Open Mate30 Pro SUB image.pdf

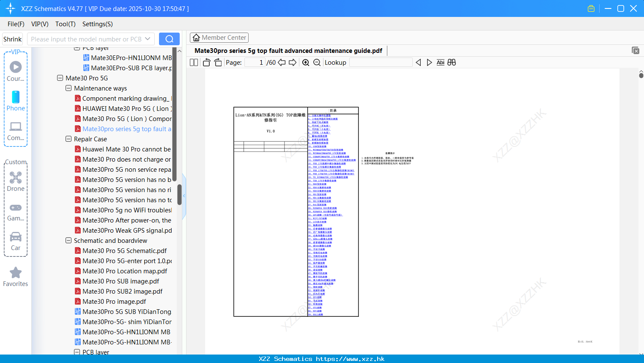click(x=117, y=281)
